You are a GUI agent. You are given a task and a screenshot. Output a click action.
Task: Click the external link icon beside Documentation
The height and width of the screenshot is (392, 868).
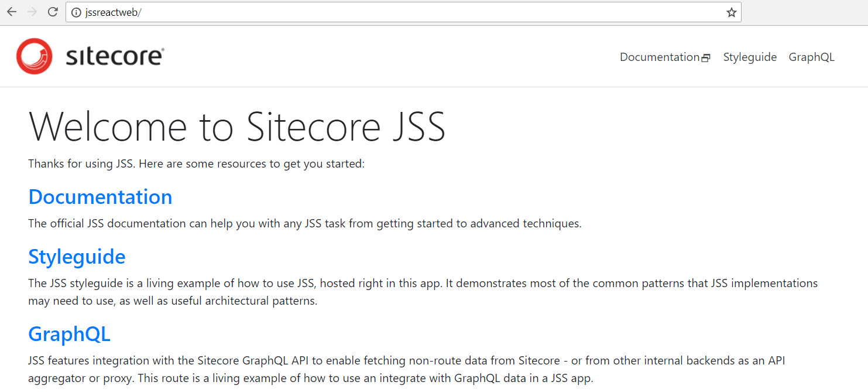[706, 57]
